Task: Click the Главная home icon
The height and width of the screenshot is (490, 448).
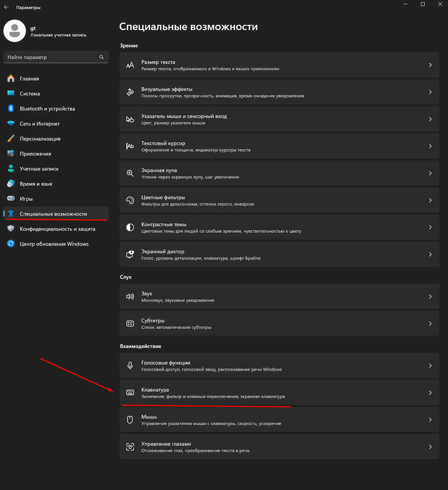Action: point(11,78)
